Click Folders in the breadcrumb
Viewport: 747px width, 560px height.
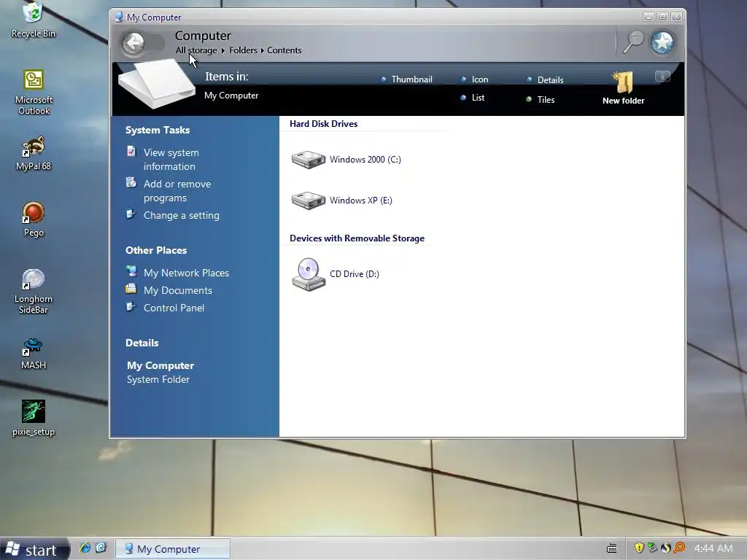click(x=243, y=50)
